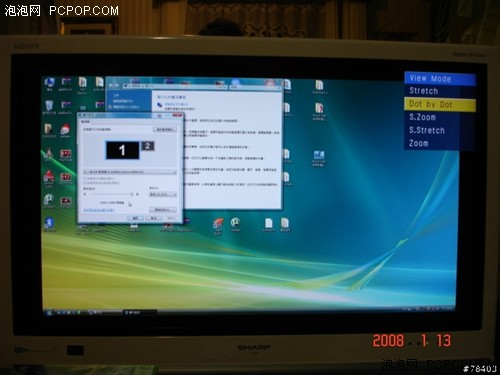
Task: Open the color quality dropdown
Action: (163, 194)
